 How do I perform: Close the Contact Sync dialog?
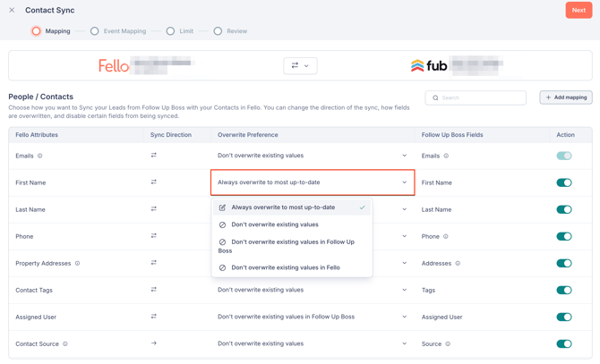pyautogui.click(x=12, y=11)
